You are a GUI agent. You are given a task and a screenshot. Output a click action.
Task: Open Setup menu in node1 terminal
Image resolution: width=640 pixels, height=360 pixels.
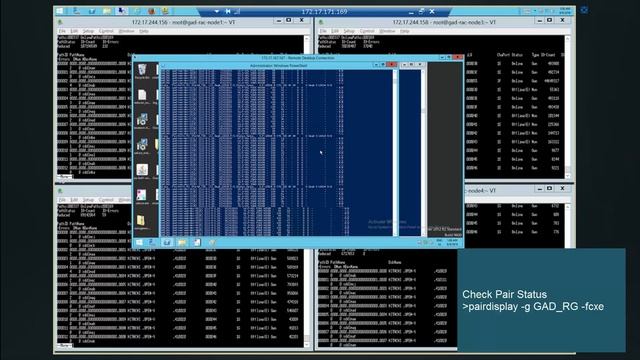tap(88, 31)
